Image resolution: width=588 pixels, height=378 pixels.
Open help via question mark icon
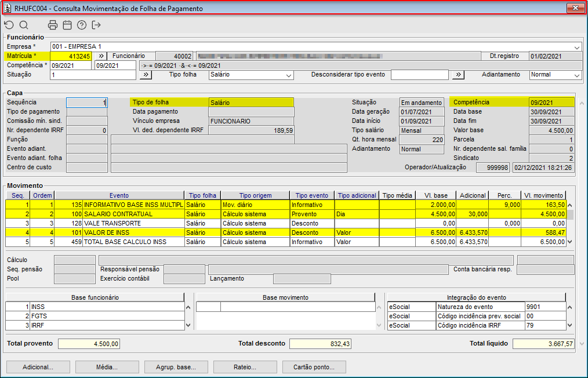(82, 25)
